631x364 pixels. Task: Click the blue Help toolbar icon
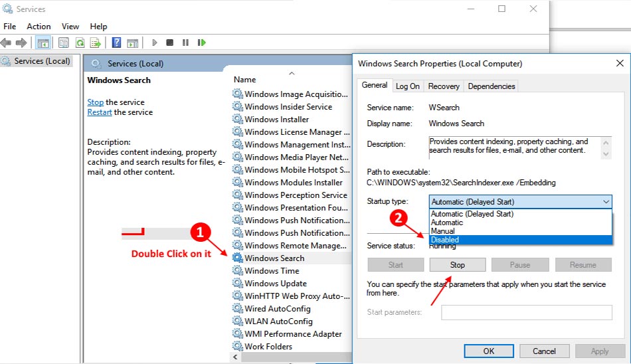[116, 43]
